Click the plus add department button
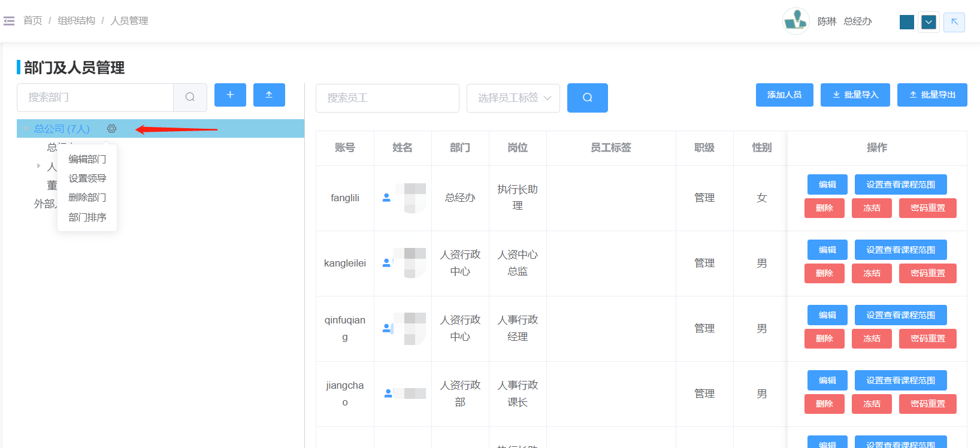 (230, 95)
